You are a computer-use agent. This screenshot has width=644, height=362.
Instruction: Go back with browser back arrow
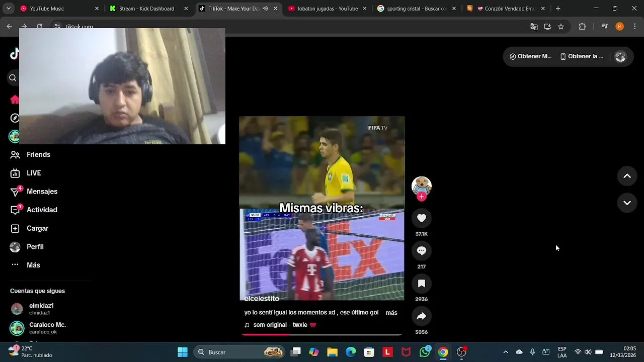[9, 27]
